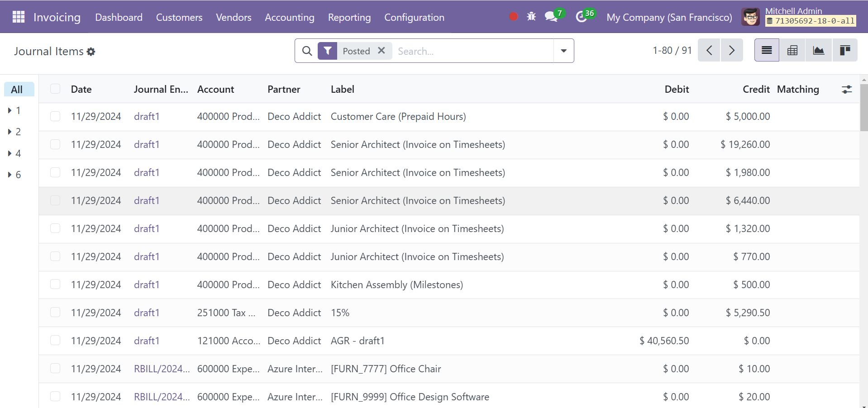
Task: Open draft1 entry for AGR row
Action: click(147, 341)
